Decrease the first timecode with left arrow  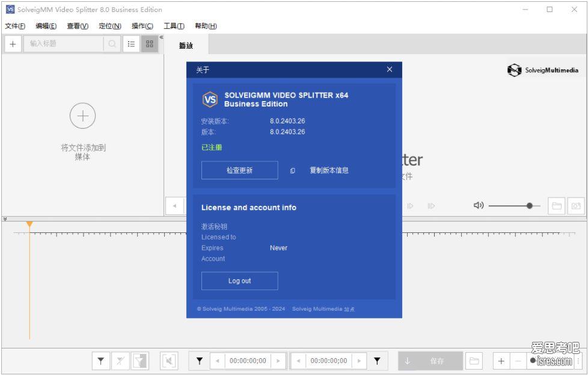click(218, 361)
